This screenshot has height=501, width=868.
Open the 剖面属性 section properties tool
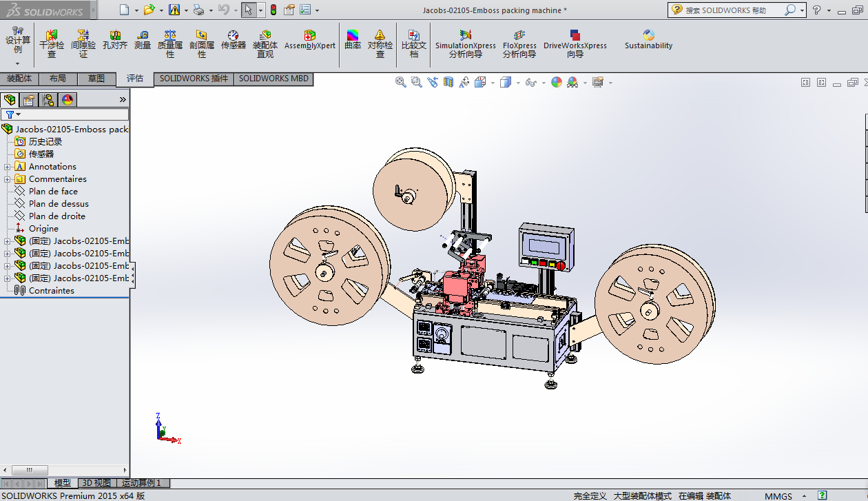coord(201,43)
